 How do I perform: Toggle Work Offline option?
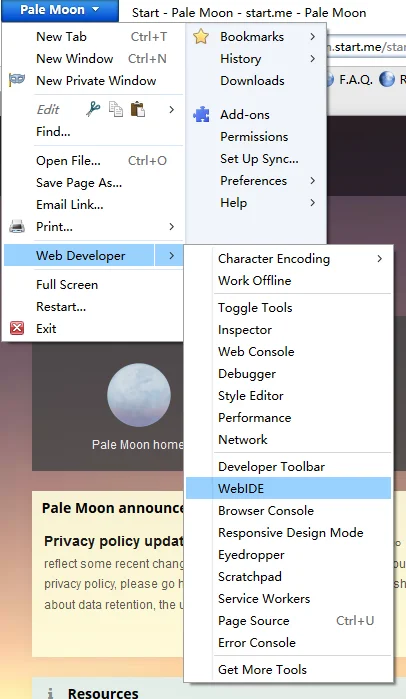288,280
